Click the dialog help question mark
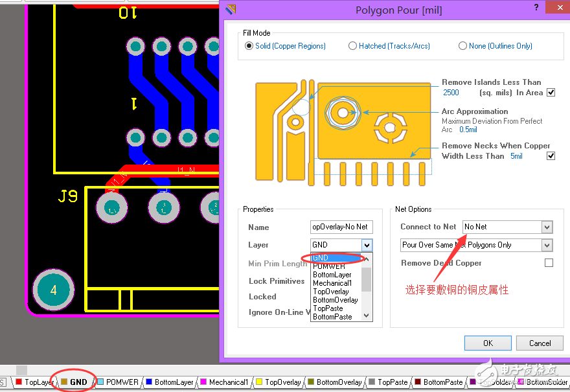Screen dimensions: 570x392 coord(536,7)
